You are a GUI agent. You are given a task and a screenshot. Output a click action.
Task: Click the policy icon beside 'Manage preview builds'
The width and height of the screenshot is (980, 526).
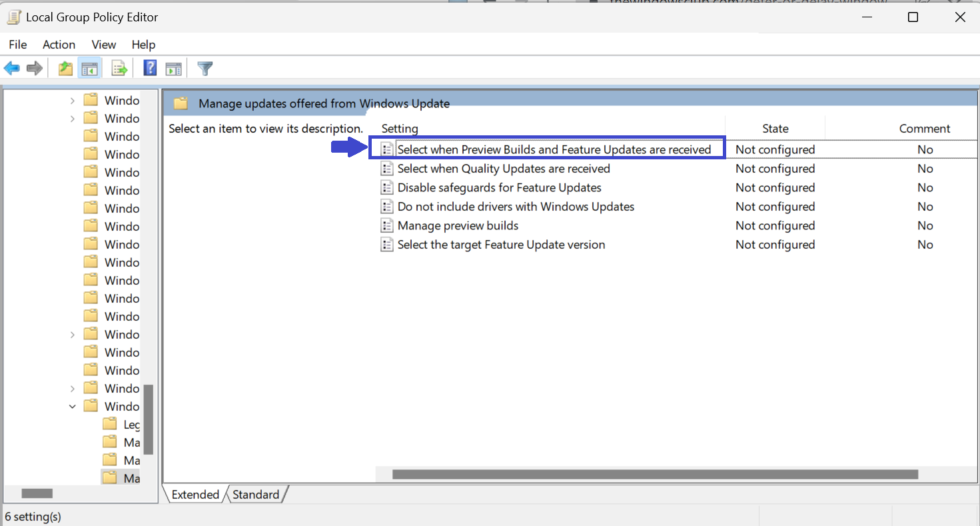coord(386,226)
